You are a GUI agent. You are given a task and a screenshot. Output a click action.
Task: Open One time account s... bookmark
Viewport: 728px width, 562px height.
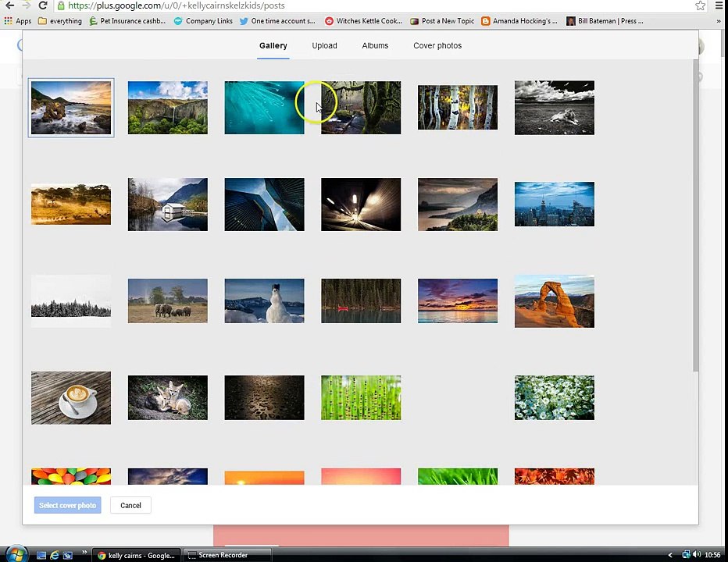pos(277,21)
